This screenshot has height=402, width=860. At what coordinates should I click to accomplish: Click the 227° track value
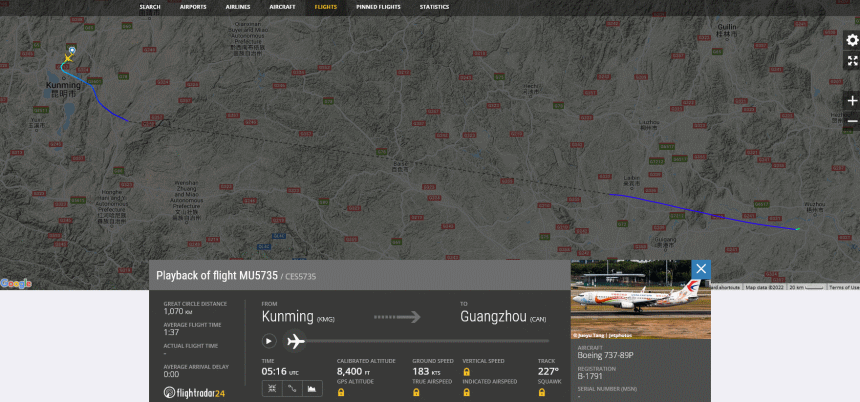click(x=548, y=371)
